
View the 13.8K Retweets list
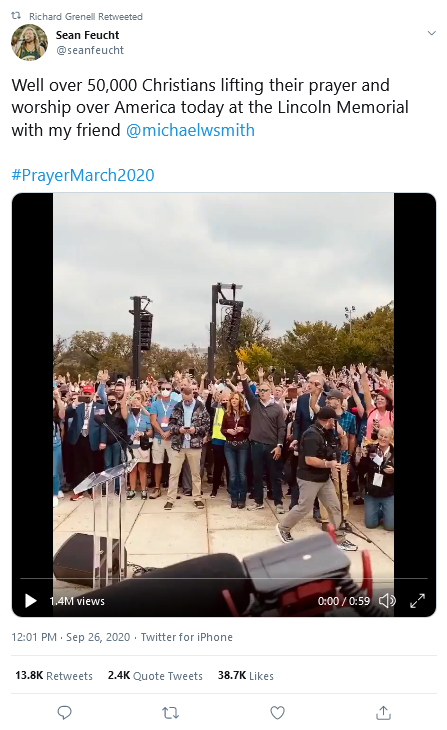pos(54,676)
